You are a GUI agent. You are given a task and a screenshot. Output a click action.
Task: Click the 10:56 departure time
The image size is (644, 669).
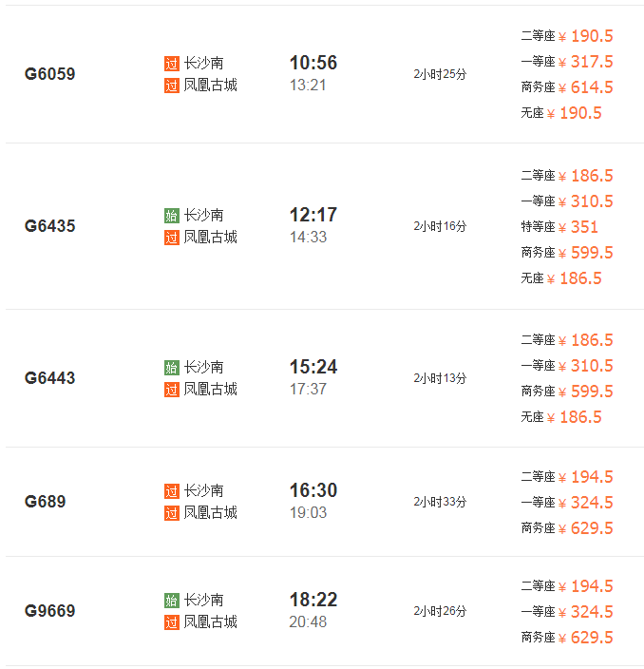tap(313, 63)
